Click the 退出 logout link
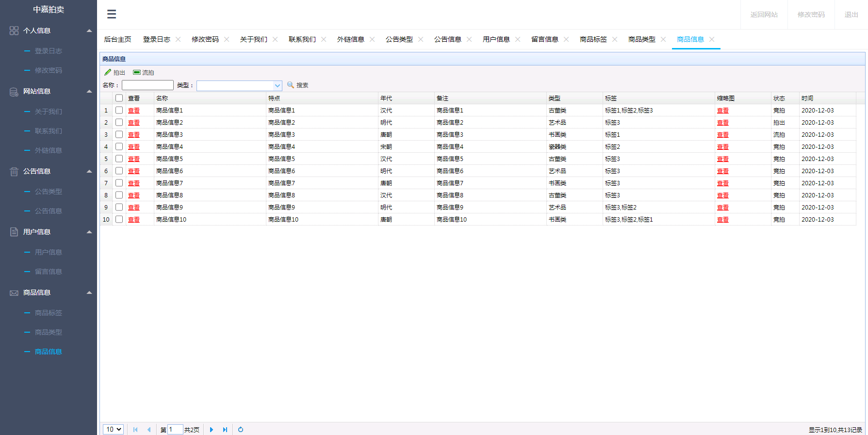The width and height of the screenshot is (868, 435). (852, 15)
